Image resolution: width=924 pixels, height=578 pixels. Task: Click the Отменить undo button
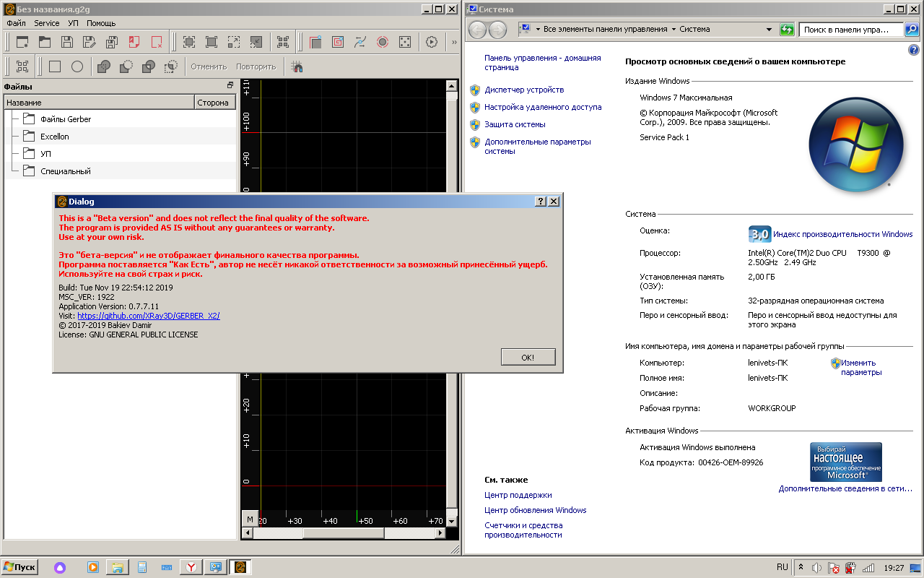coord(209,66)
